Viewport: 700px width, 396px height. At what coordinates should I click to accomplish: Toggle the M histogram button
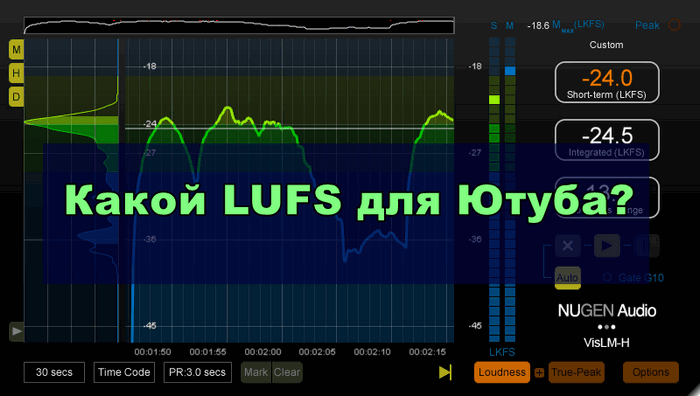coord(17,50)
